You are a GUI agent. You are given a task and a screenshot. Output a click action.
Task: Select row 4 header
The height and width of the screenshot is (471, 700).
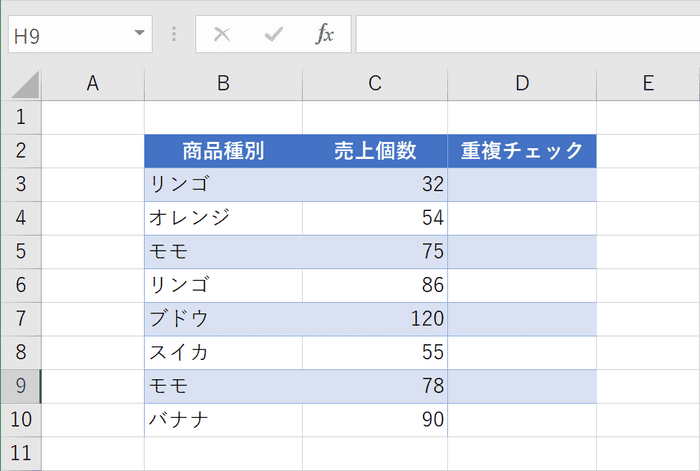pyautogui.click(x=21, y=218)
